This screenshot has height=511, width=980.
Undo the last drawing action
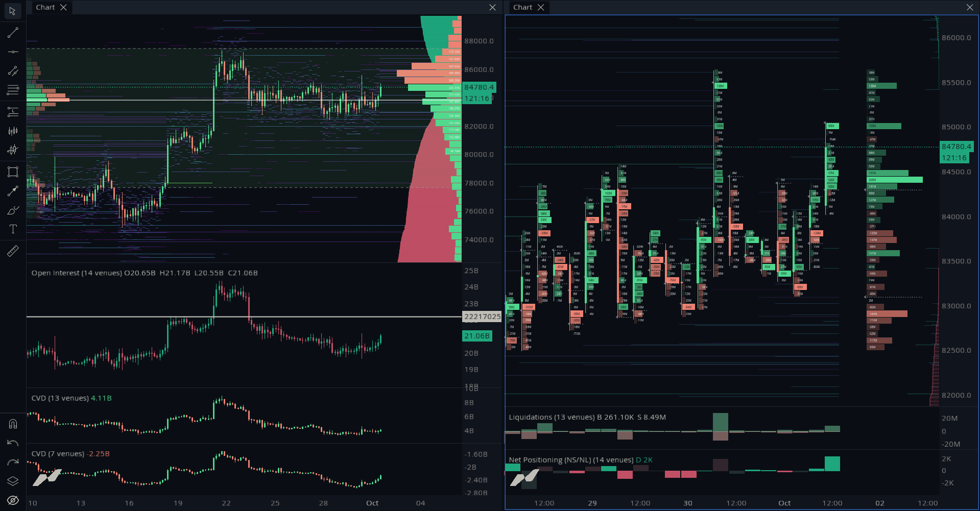tap(13, 443)
